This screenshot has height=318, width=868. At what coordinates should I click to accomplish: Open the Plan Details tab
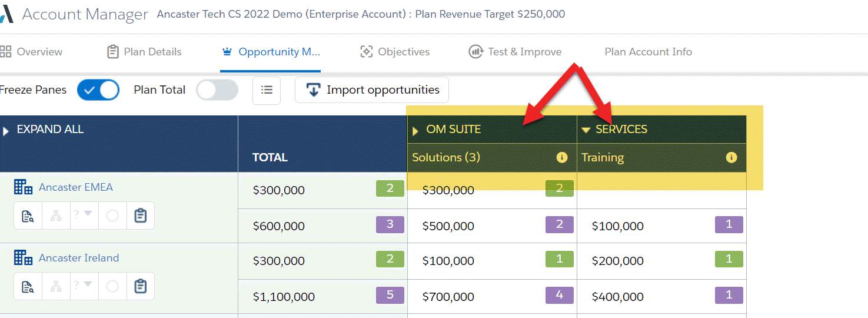[144, 52]
